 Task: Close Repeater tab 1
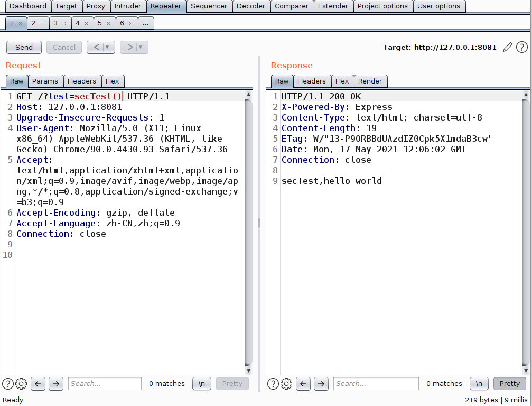click(21, 23)
